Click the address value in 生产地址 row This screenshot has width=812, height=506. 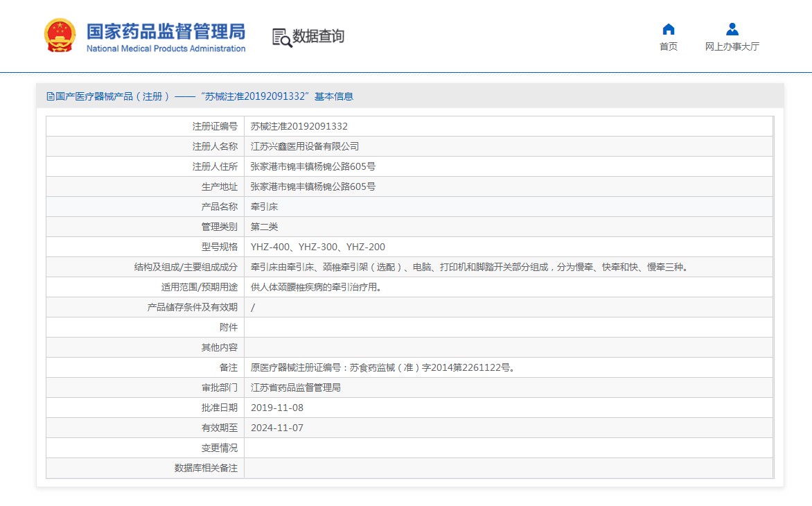tap(313, 187)
